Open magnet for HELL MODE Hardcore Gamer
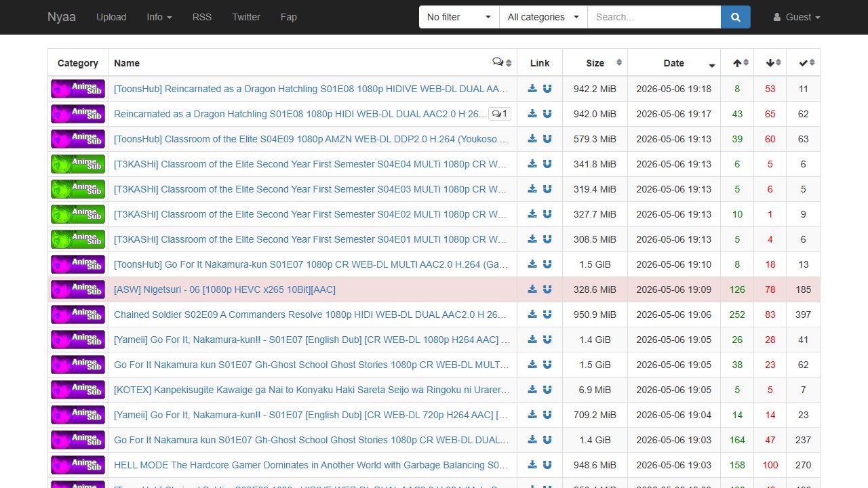 coord(547,465)
